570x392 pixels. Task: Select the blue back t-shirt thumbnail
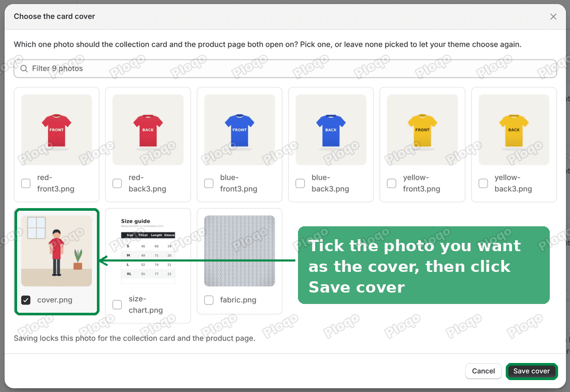(331, 129)
